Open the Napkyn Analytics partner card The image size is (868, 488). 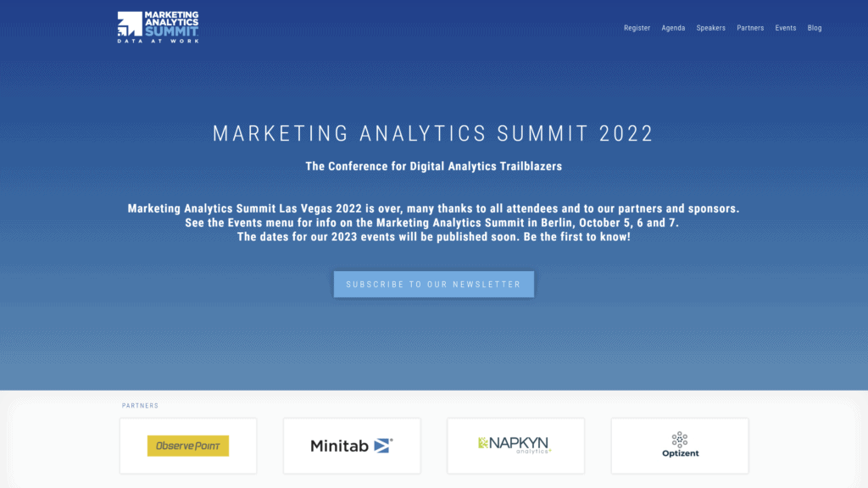(515, 446)
